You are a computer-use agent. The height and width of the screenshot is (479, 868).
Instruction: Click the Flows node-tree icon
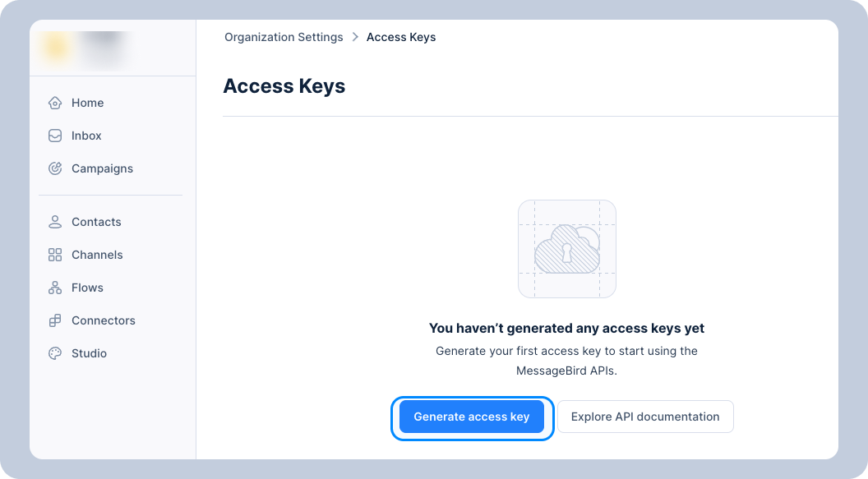pyautogui.click(x=55, y=288)
